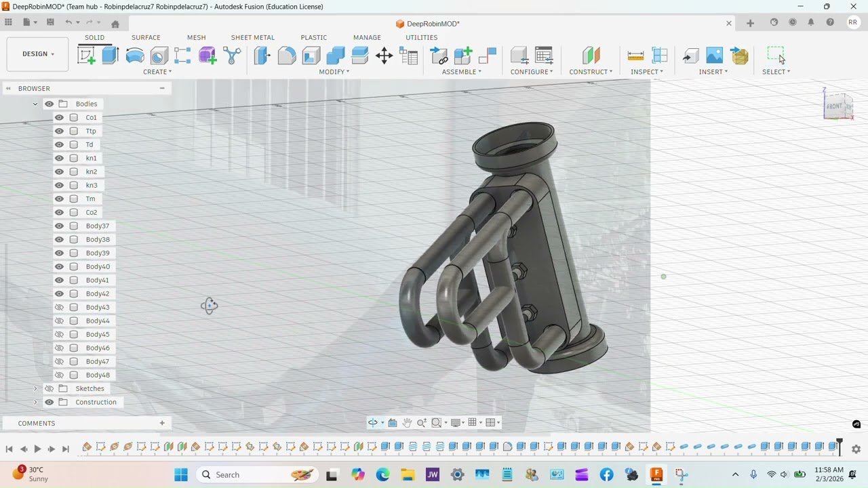Image resolution: width=868 pixels, height=488 pixels.
Task: Collapse the Bodies folder
Action: coord(35,104)
